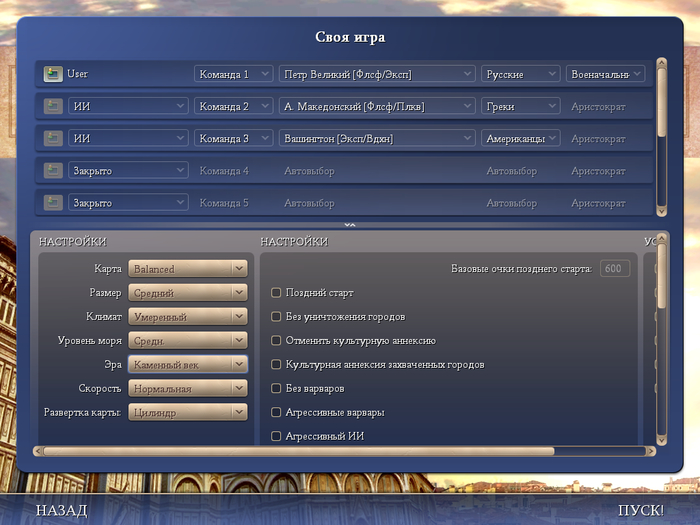
Task: Open the Греки civilization dropdown
Action: coord(521,106)
